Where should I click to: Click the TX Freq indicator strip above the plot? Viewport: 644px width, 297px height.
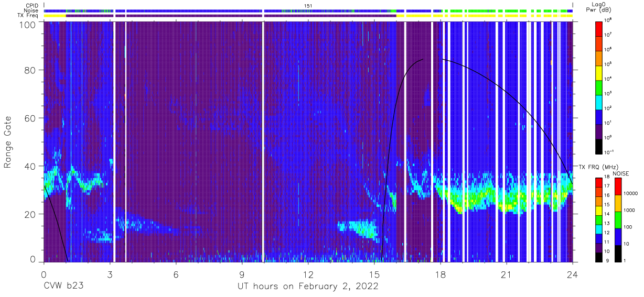tap(308, 16)
